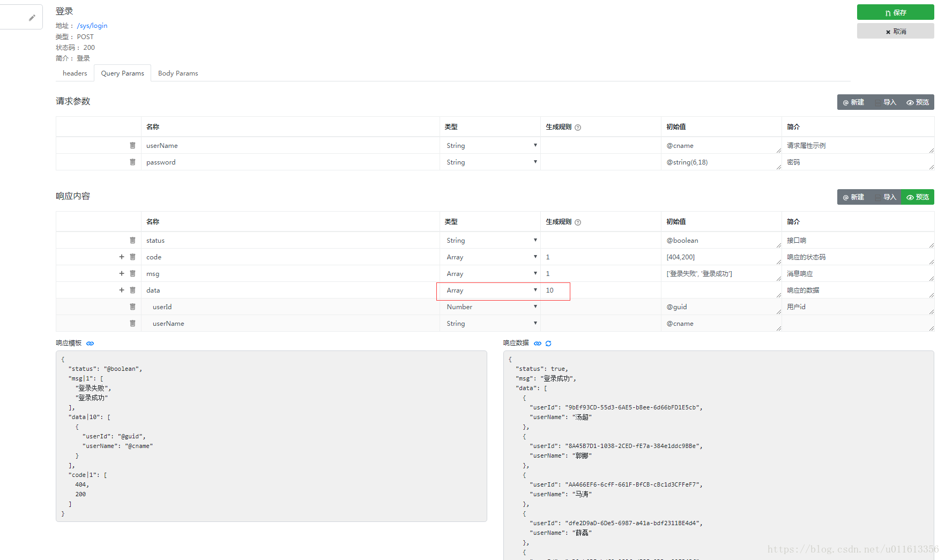Save the interface with 保存
The width and height of the screenshot is (945, 560).
click(895, 12)
